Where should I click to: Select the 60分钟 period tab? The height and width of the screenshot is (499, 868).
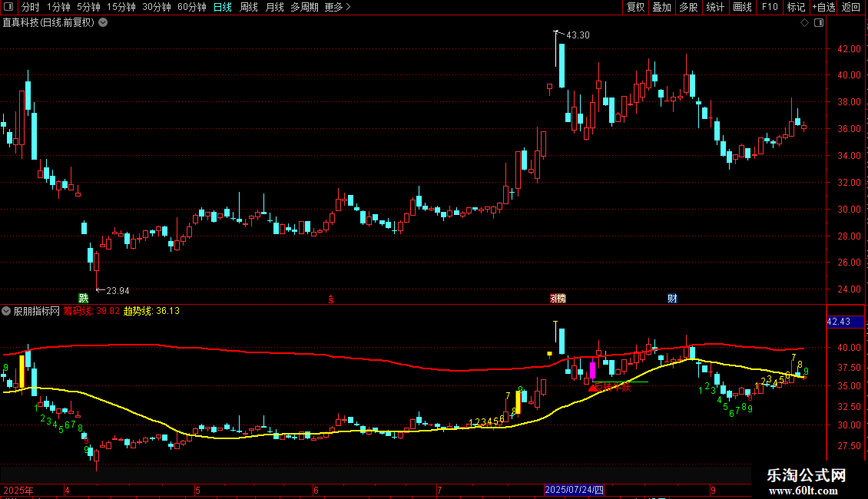[192, 7]
